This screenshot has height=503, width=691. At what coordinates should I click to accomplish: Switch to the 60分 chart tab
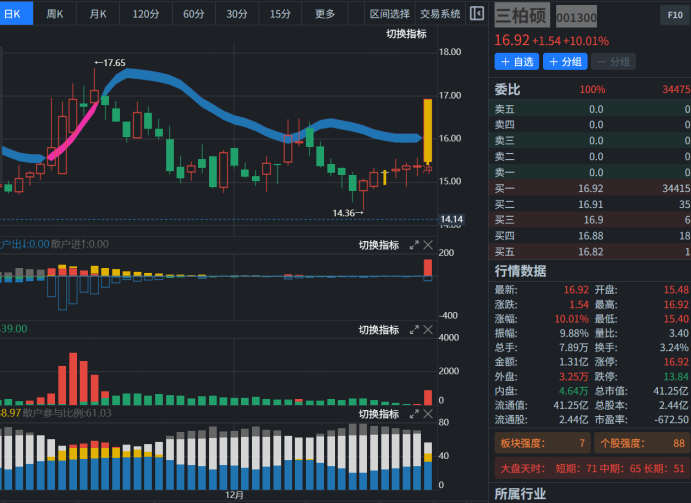[x=194, y=14]
